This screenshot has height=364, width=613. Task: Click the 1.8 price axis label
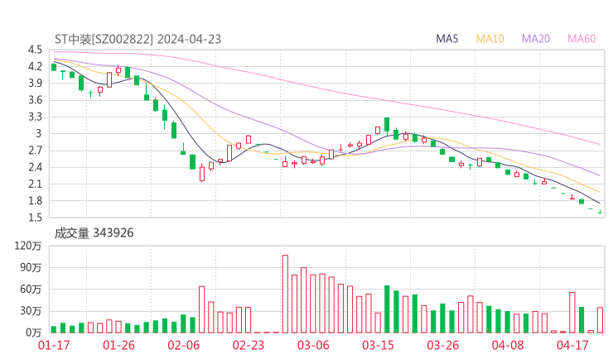(x=35, y=201)
